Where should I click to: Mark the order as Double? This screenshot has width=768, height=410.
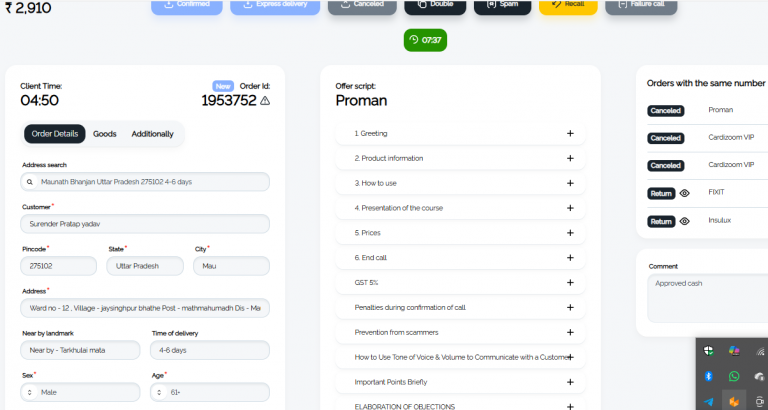[435, 6]
